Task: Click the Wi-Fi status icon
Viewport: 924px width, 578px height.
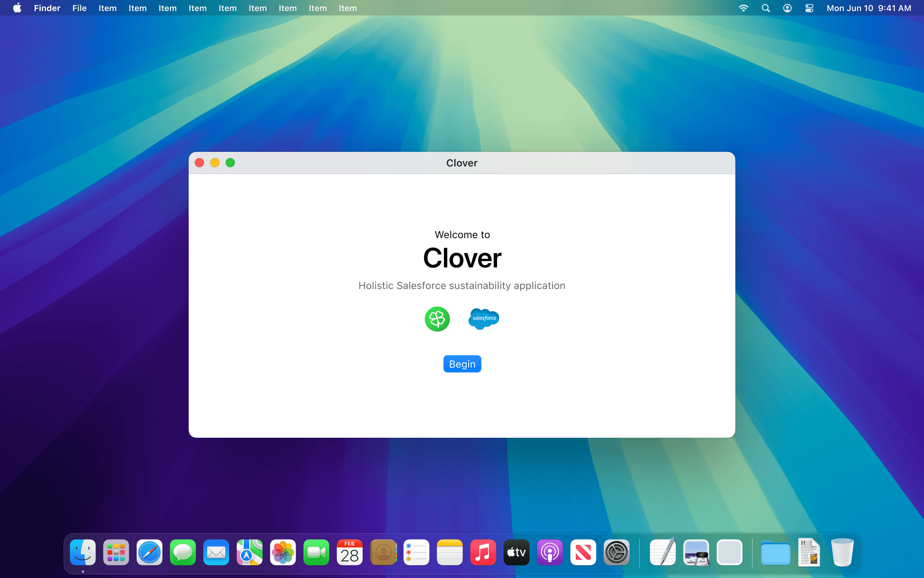Action: coord(743,8)
